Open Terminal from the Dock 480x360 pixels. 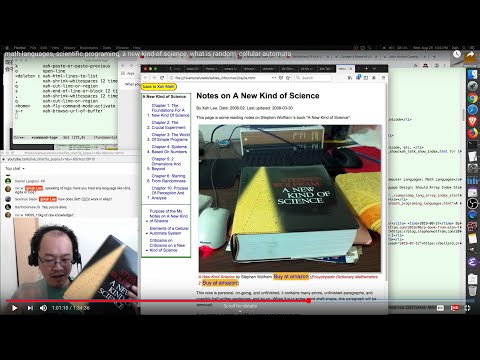473,145
